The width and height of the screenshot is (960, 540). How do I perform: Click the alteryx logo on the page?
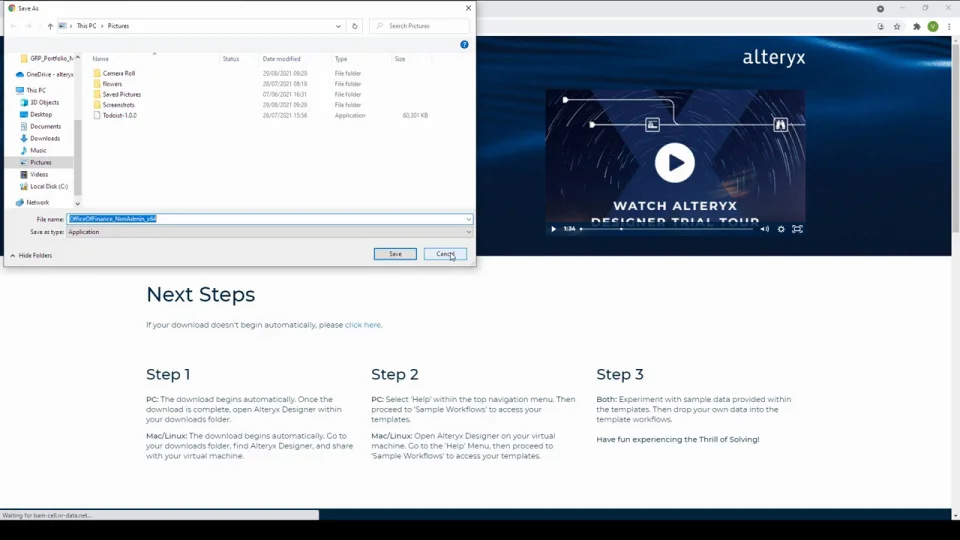click(x=774, y=58)
